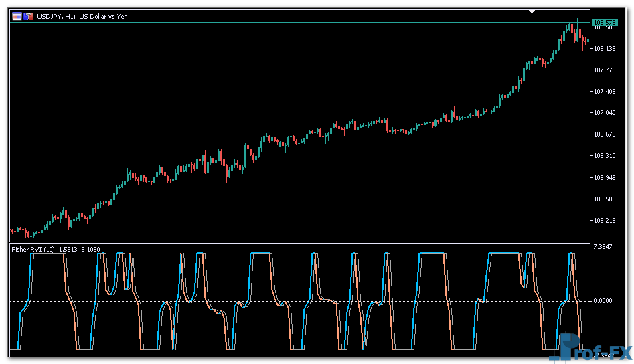Image resolution: width=634 pixels, height=364 pixels.
Task: Click the Depth of Market grid icon
Action: [x=17, y=16]
